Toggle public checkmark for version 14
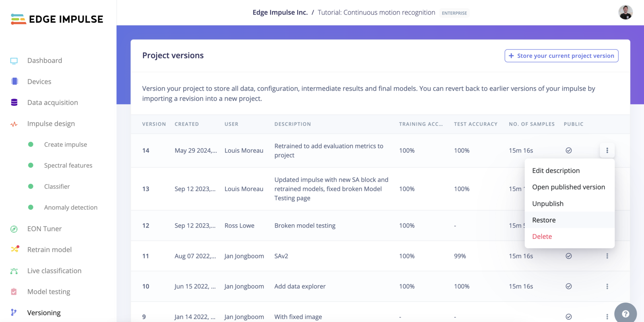This screenshot has width=644, height=322. [569, 150]
